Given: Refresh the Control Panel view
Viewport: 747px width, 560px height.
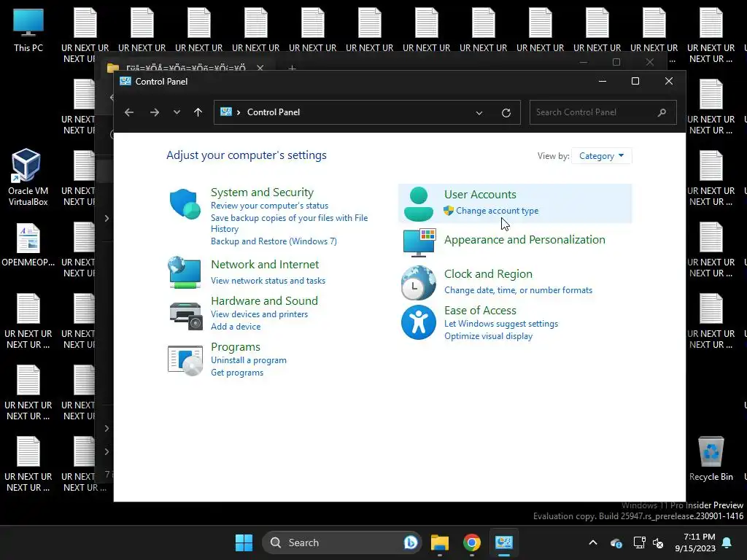Looking at the screenshot, I should pos(506,112).
